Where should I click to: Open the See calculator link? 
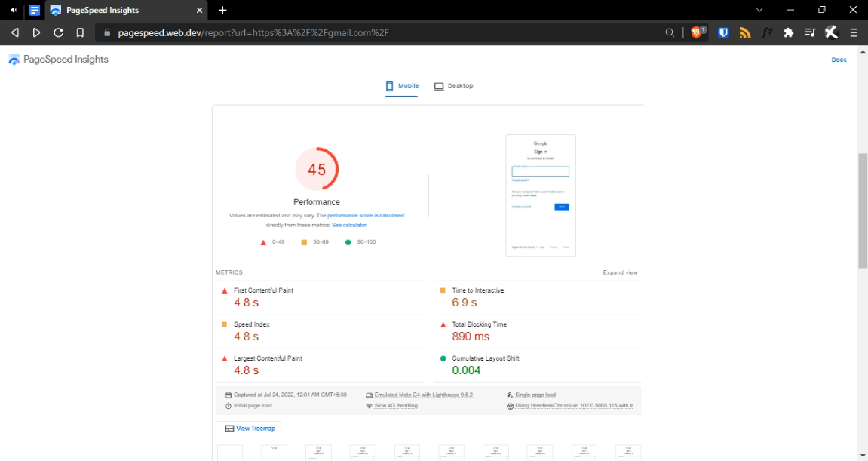(x=349, y=225)
